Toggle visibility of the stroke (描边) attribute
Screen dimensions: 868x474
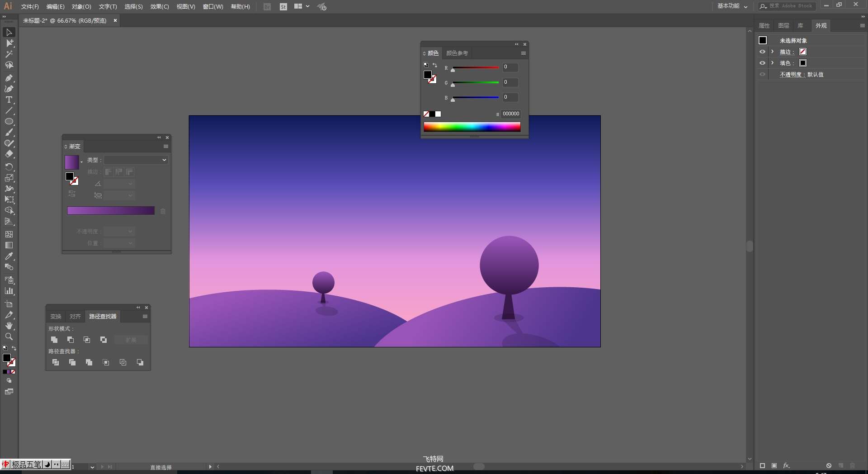tap(762, 52)
